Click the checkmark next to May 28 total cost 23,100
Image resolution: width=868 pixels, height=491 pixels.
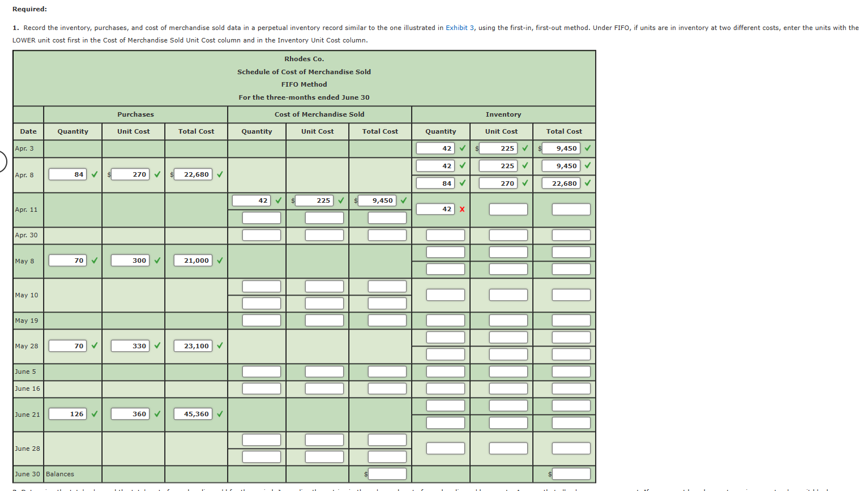220,345
